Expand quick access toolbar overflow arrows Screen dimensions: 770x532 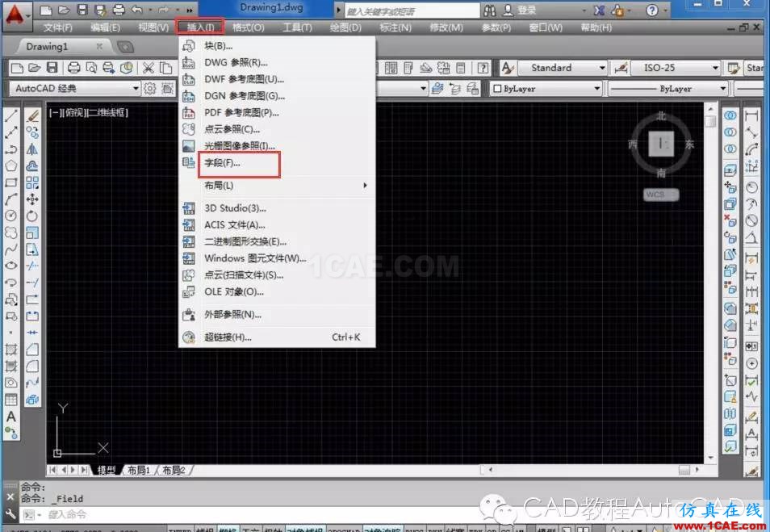click(190, 10)
